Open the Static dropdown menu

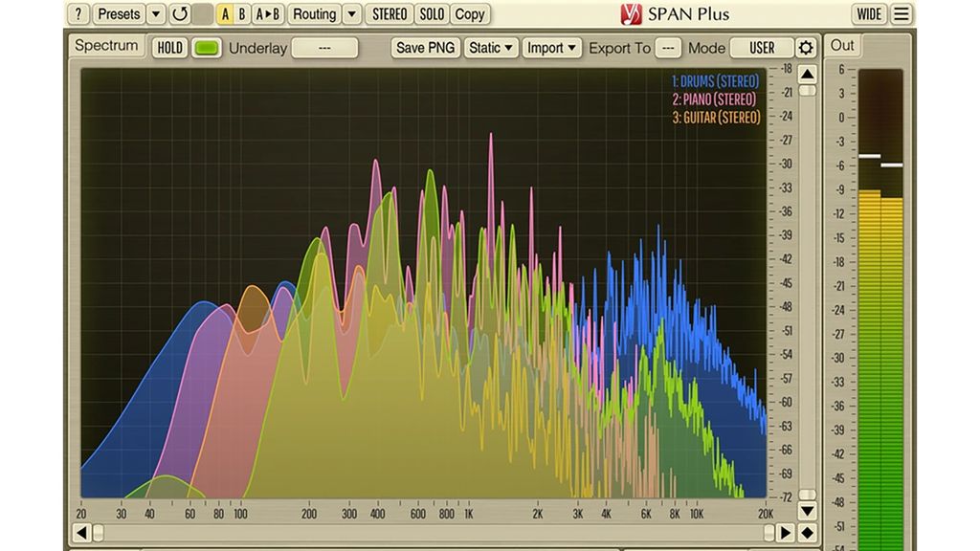[x=491, y=48]
